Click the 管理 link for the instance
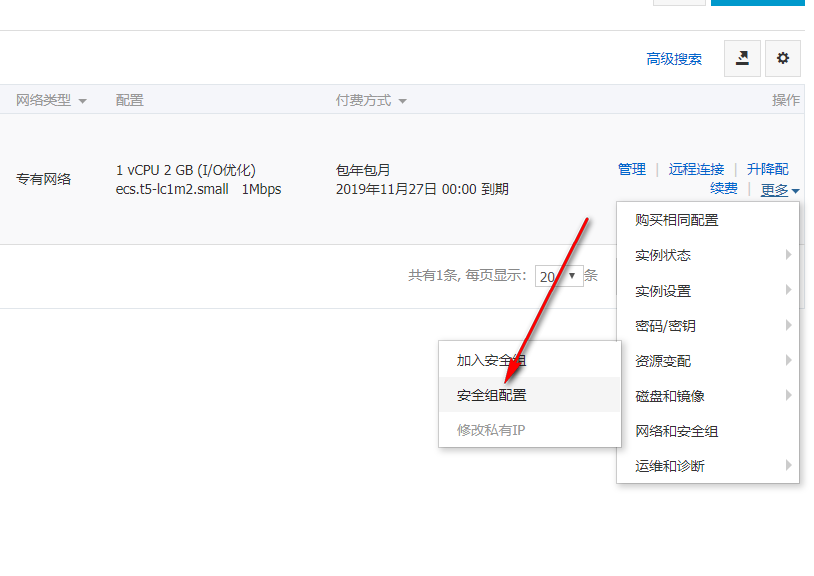This screenshot has width=814, height=576. 632,169
